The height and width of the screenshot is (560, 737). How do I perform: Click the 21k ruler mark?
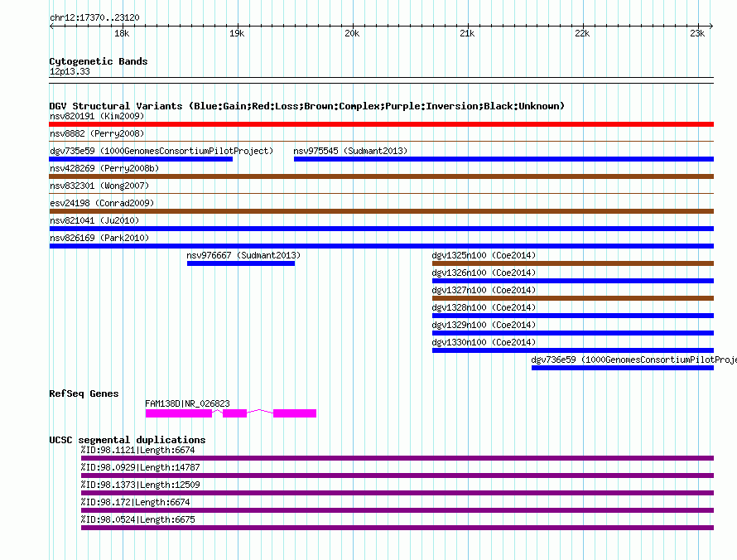point(467,33)
